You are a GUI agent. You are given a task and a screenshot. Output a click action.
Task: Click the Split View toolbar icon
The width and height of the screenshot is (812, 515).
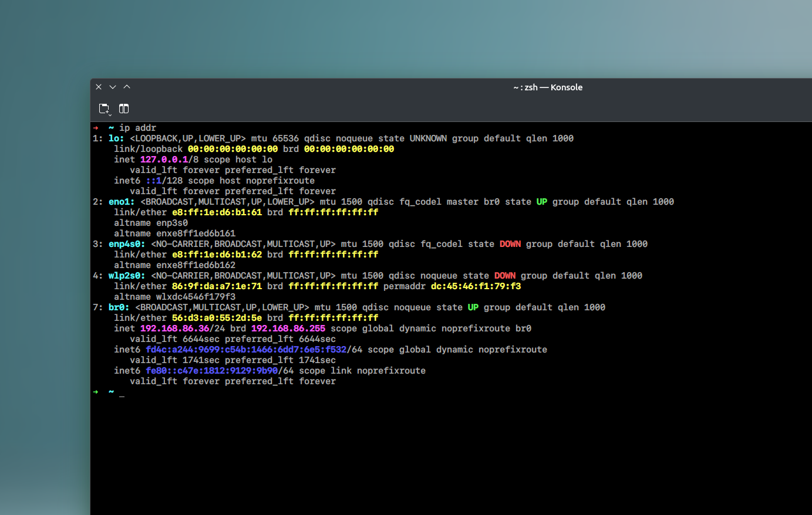coord(124,109)
